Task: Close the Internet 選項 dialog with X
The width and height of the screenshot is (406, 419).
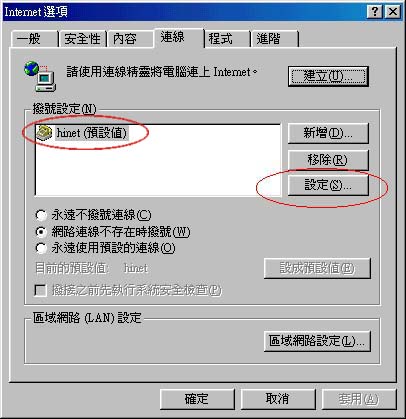Action: click(x=393, y=12)
